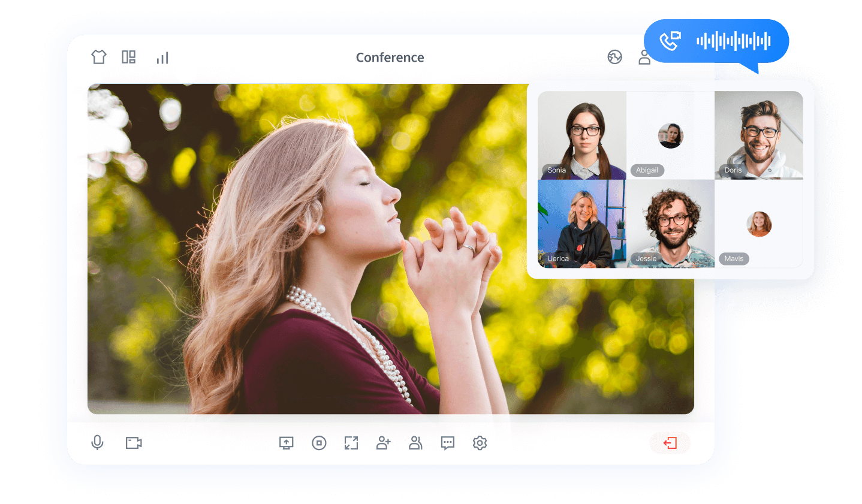This screenshot has width=862, height=504.
Task: Select Sonia's video thumbnail
Action: pyautogui.click(x=581, y=135)
